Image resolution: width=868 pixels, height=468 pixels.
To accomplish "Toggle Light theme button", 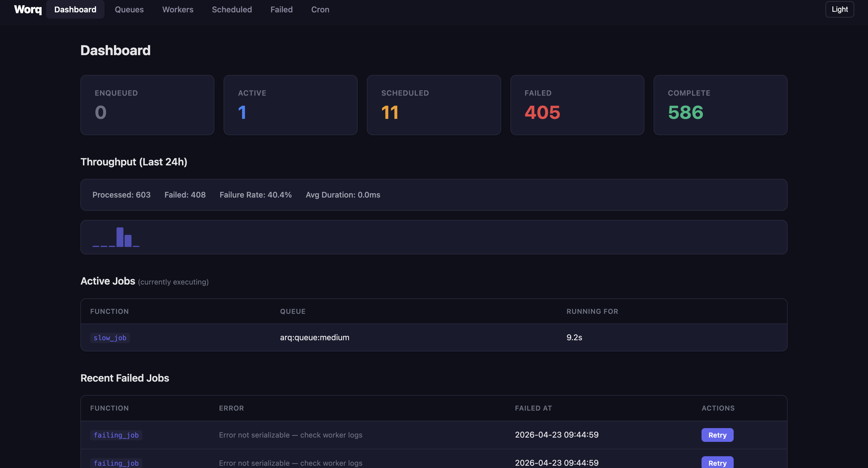I will point(839,9).
